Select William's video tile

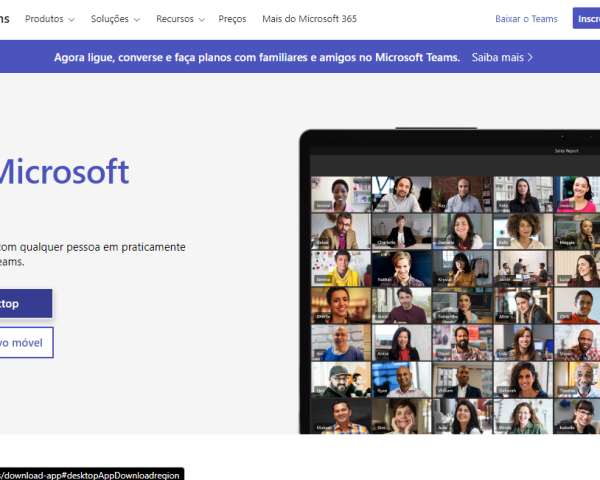coord(462,379)
